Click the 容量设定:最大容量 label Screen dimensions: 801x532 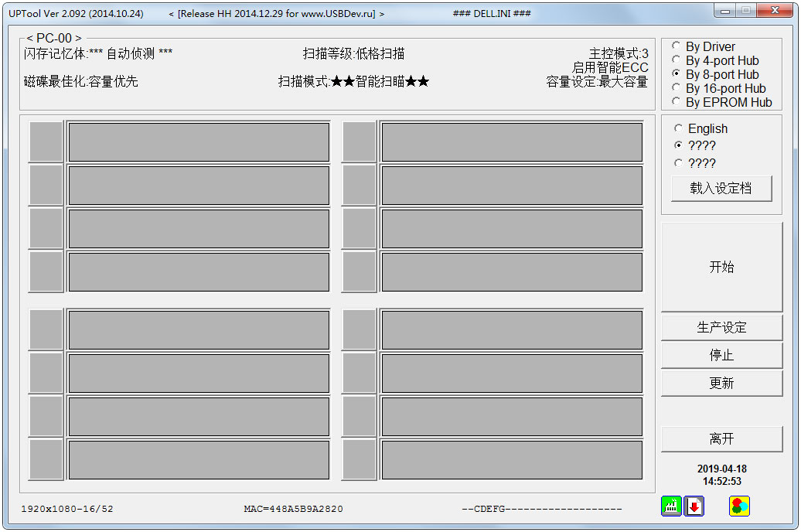coord(597,81)
